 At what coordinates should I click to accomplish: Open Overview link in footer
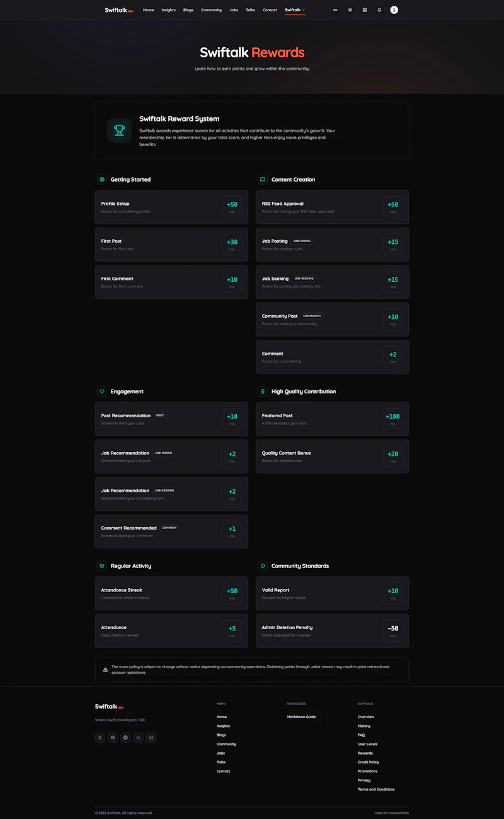366,717
